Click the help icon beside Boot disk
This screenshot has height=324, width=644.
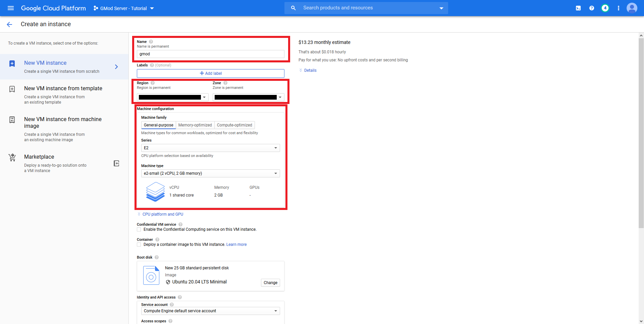coord(157,257)
